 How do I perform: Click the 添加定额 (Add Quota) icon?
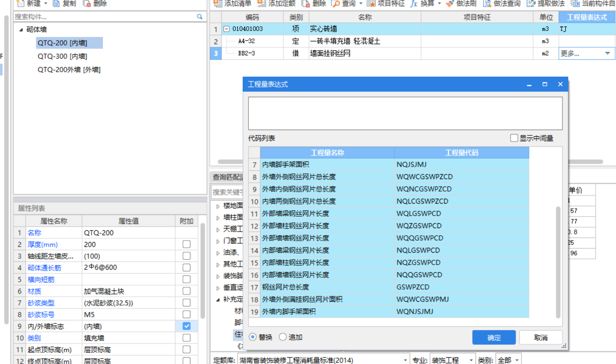[x=262, y=4]
